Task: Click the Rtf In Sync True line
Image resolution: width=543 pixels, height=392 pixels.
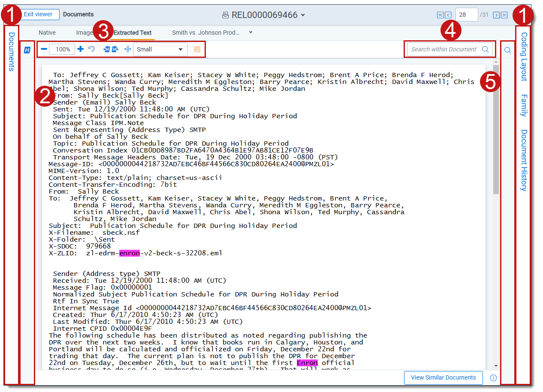Action: (x=86, y=301)
